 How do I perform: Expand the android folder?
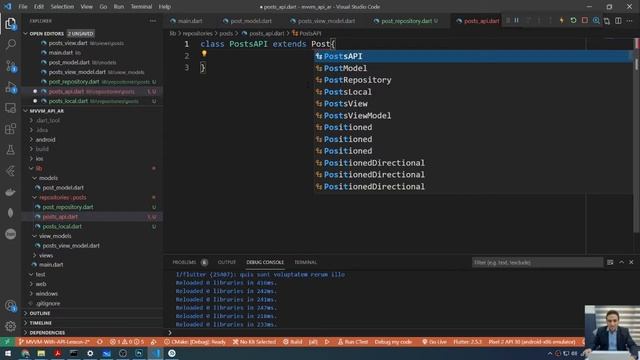pos(45,140)
